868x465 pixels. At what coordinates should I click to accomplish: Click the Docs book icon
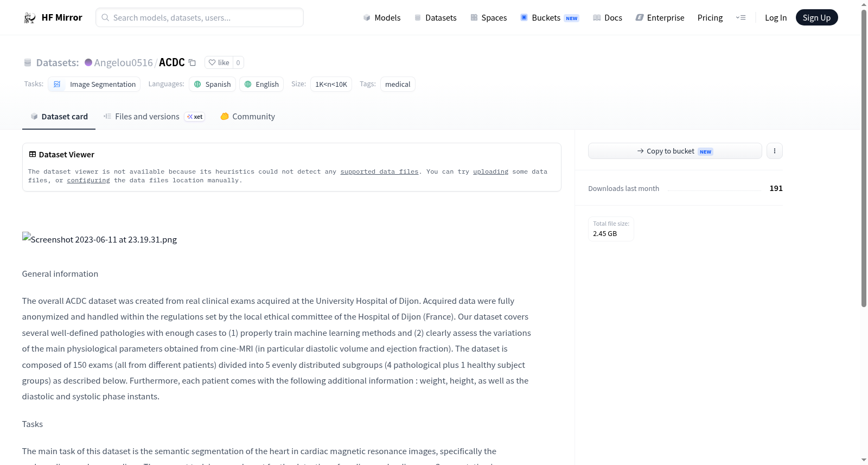(597, 17)
